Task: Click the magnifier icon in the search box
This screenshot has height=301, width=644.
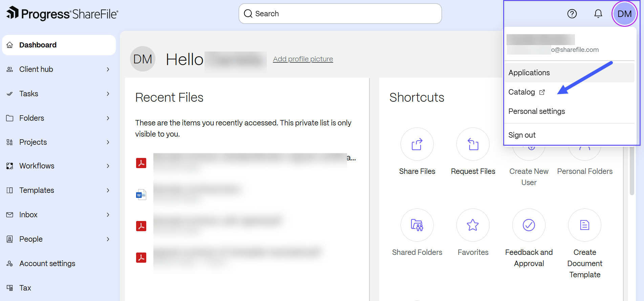Action: click(x=248, y=14)
